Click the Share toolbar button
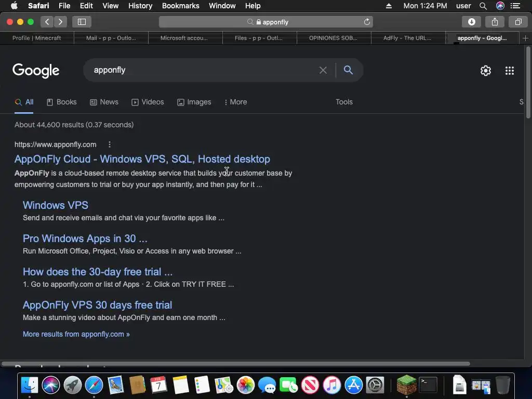The image size is (532, 399). click(495, 22)
